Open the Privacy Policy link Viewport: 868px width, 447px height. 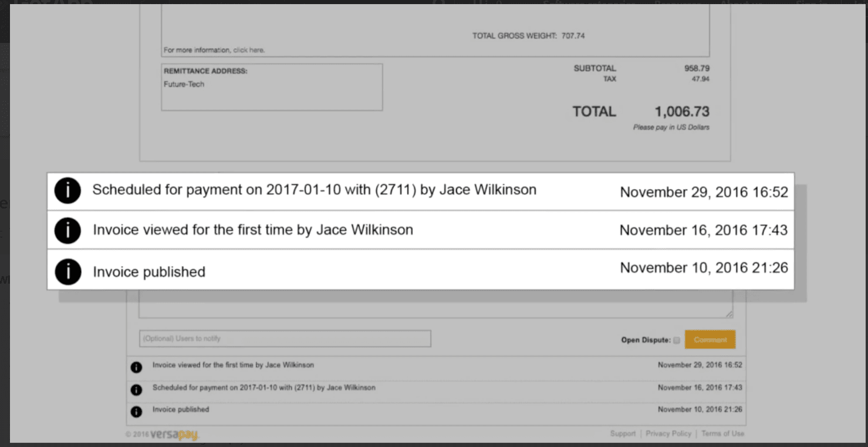[668, 433]
